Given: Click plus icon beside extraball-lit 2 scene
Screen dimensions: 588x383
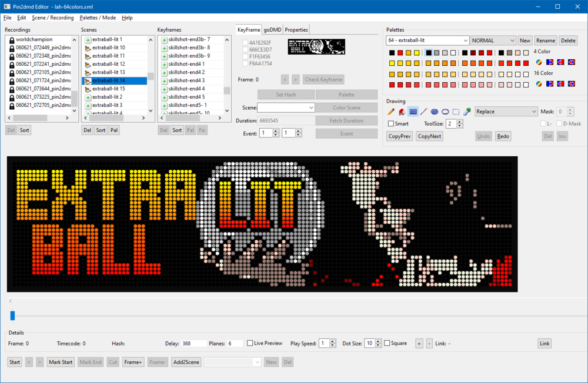Looking at the screenshot, I should pyautogui.click(x=88, y=98).
